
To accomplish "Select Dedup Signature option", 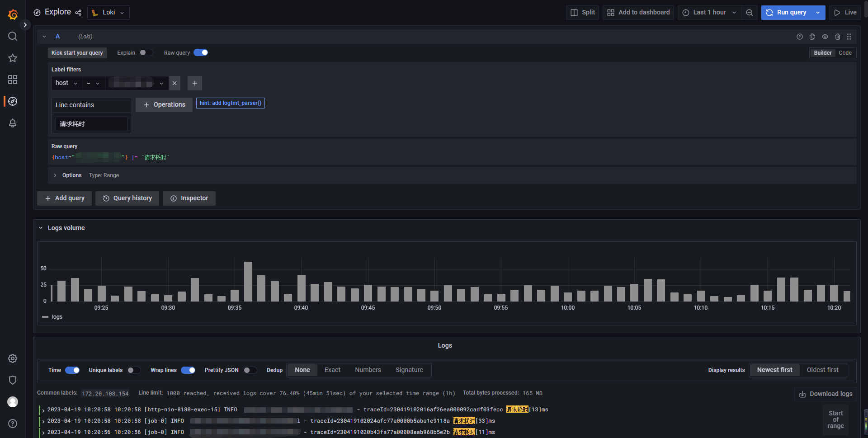I will pos(410,370).
